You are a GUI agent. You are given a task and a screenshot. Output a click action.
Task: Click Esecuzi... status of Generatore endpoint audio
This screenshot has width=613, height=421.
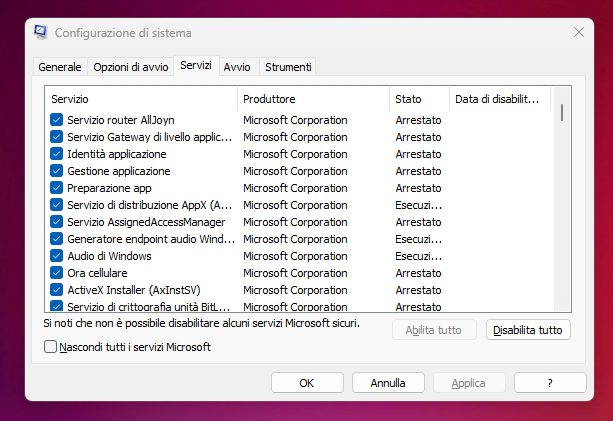(x=418, y=239)
